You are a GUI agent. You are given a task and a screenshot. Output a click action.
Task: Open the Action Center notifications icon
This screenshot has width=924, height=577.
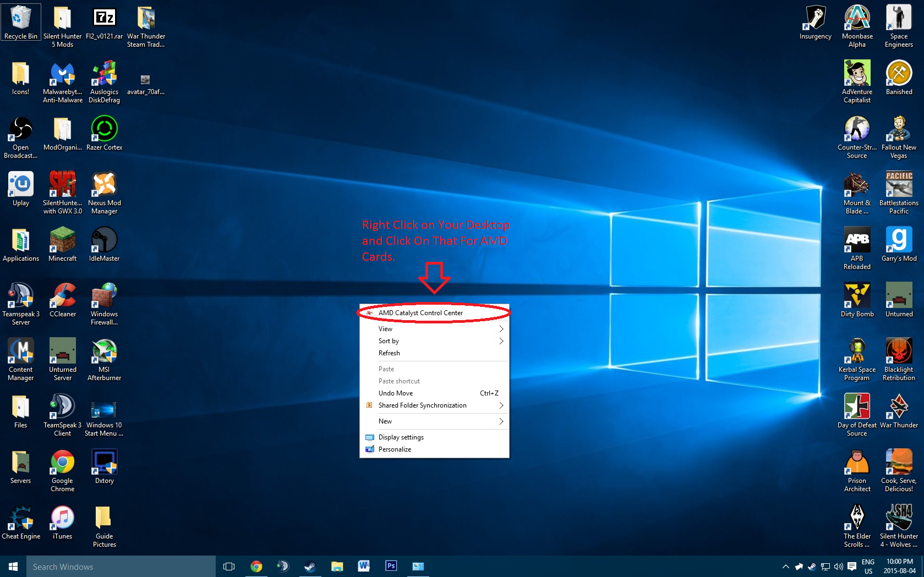point(852,567)
